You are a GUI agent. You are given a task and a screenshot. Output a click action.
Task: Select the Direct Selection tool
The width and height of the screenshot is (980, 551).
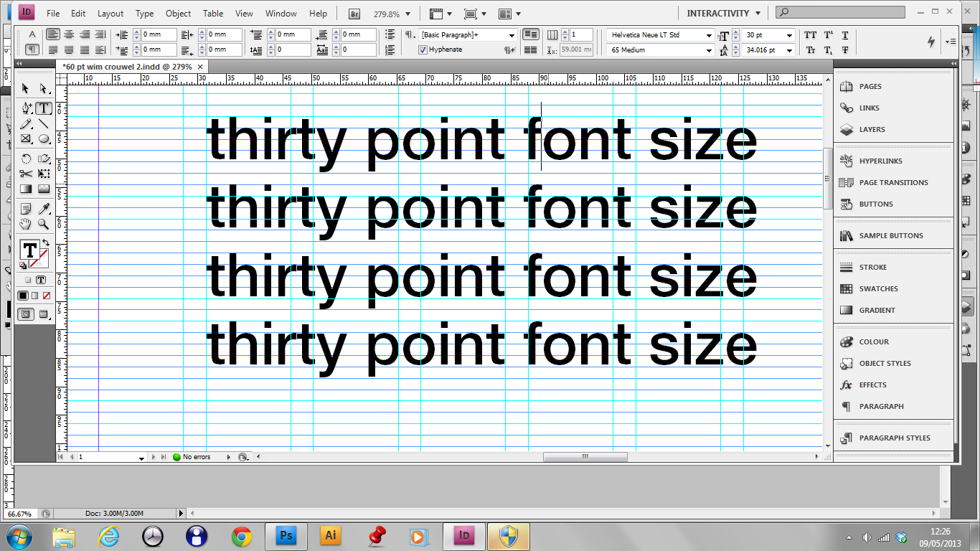[44, 89]
